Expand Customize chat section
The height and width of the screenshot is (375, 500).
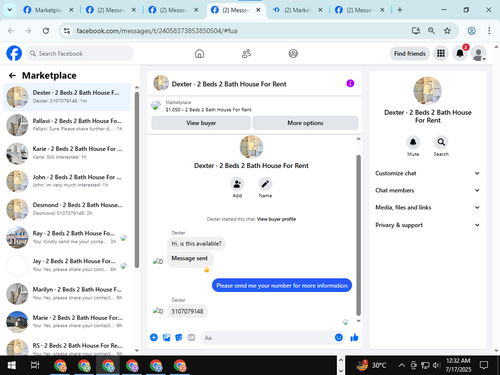428,173
